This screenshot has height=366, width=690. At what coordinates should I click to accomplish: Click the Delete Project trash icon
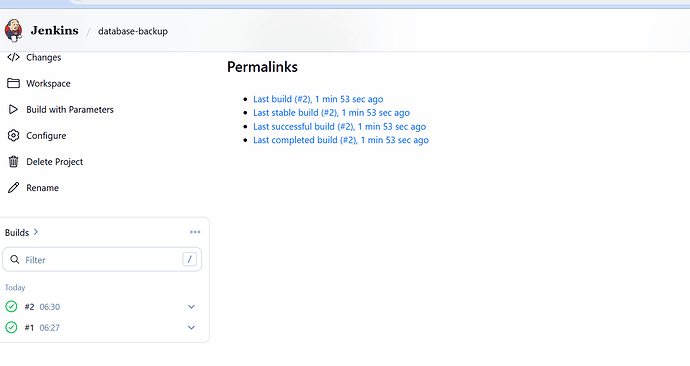(13, 161)
